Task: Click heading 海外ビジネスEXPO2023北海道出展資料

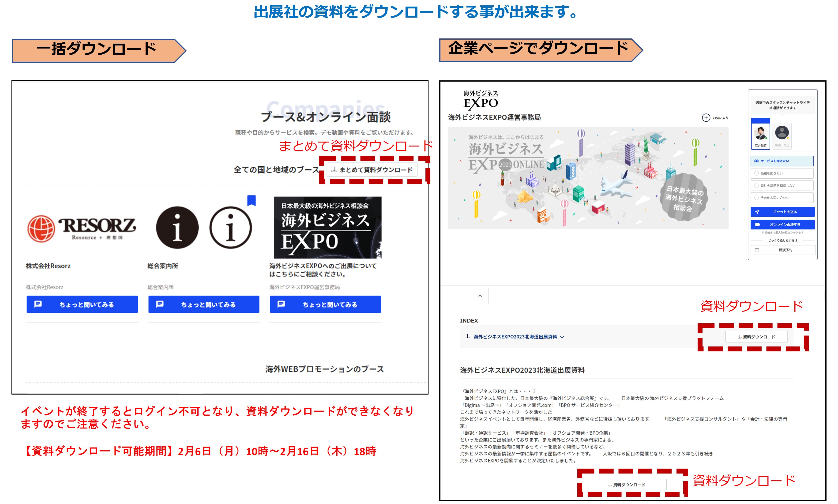Action: click(x=522, y=370)
